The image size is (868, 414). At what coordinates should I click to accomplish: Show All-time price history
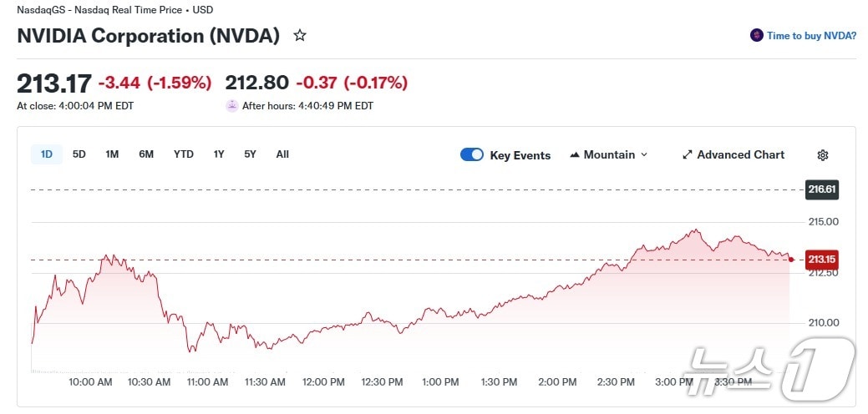282,154
